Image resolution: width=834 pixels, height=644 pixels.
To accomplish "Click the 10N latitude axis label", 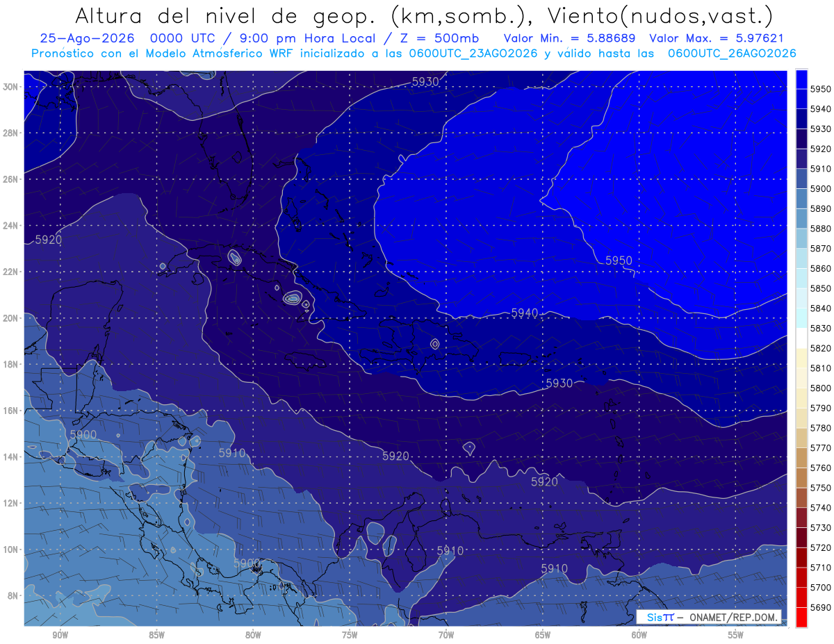I will [x=11, y=550].
